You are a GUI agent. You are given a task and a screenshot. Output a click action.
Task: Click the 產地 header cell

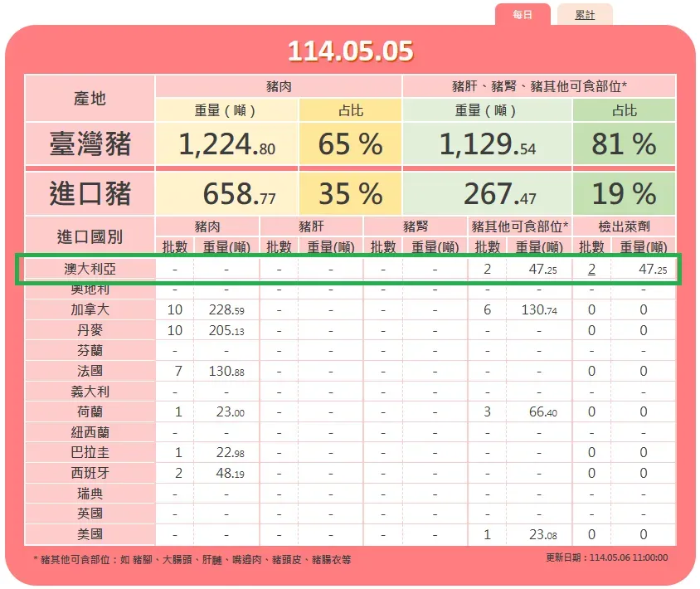tap(90, 98)
